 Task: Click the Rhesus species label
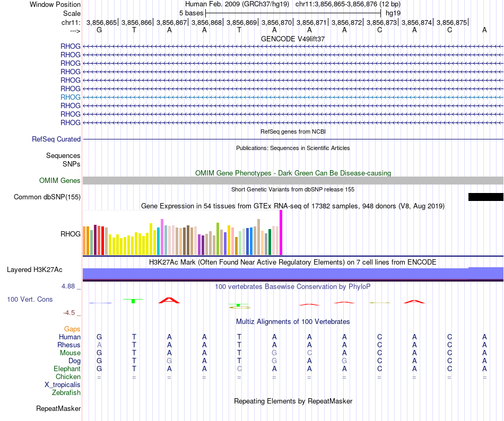point(69,345)
